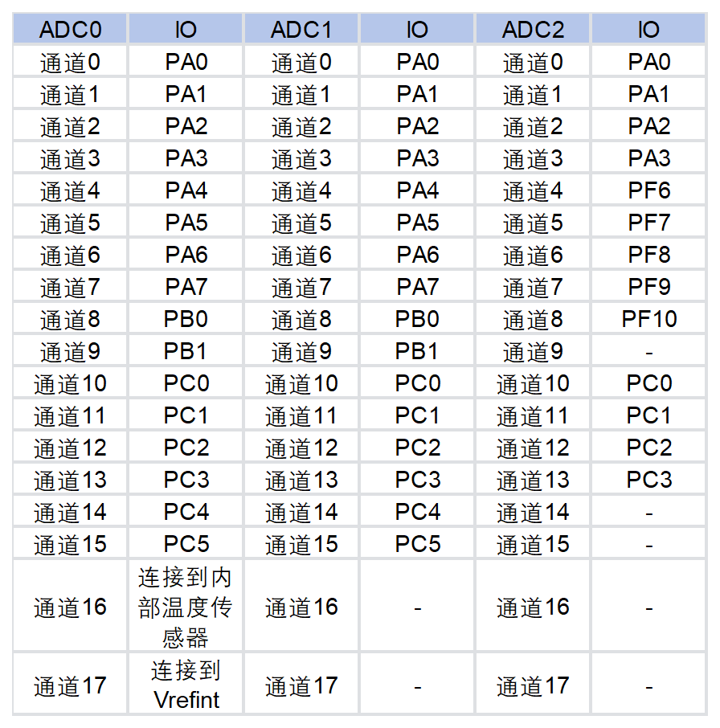Select 通道9 under the ADC2 column
This screenshot has width=720, height=728.
533,350
